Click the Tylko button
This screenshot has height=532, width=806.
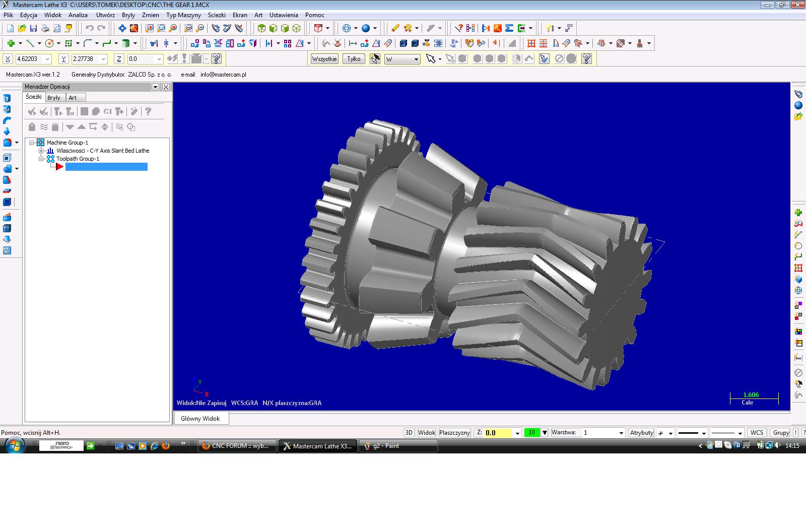pyautogui.click(x=354, y=59)
